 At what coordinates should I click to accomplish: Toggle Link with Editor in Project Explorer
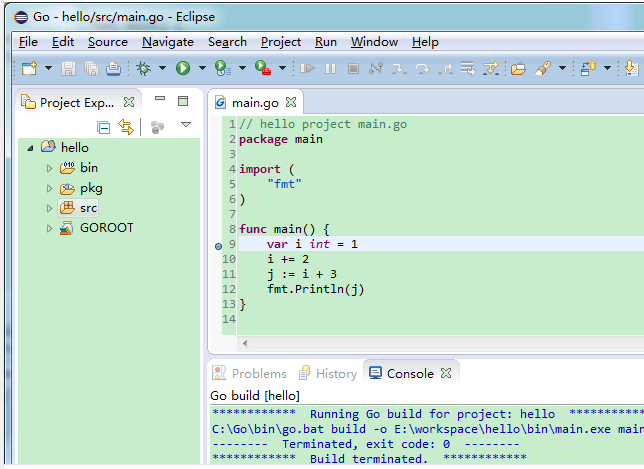pos(126,127)
